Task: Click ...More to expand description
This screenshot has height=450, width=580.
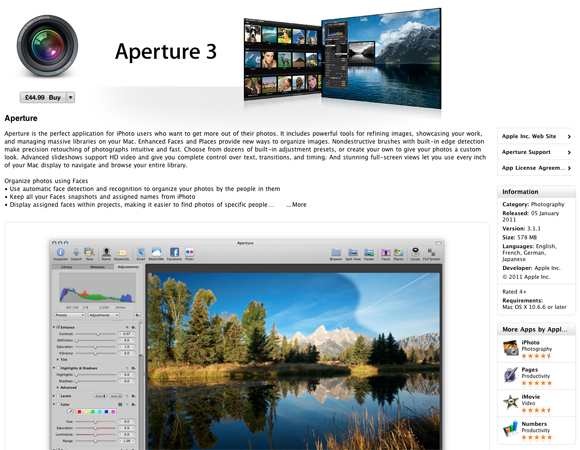Action: pyautogui.click(x=296, y=204)
